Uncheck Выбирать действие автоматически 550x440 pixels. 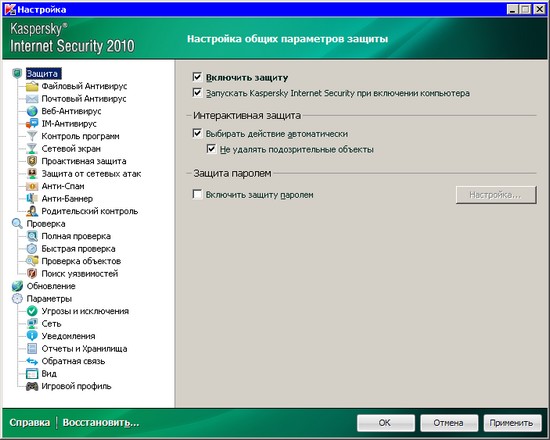197,134
